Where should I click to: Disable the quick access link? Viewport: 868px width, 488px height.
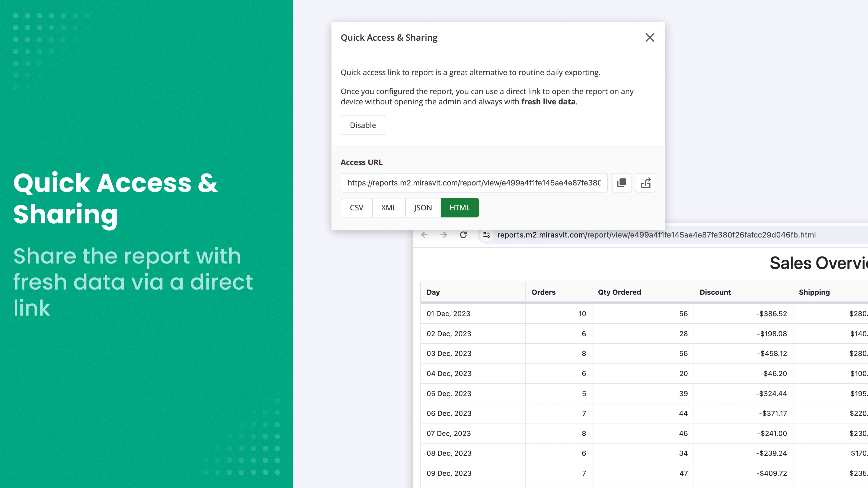click(363, 125)
